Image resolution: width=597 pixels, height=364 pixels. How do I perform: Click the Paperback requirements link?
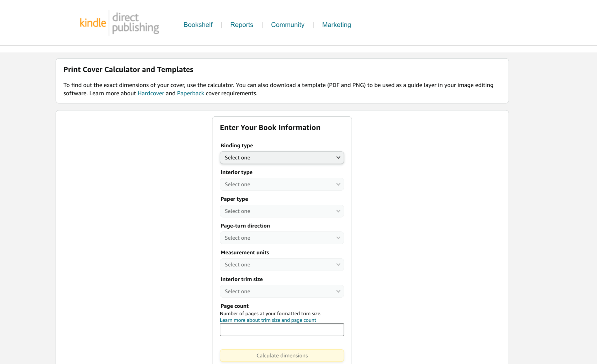click(191, 93)
